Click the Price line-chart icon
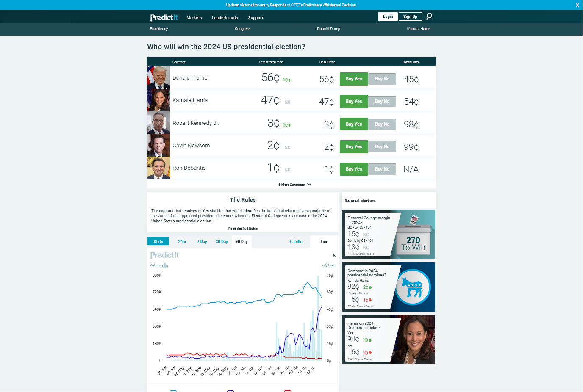 point(324,265)
